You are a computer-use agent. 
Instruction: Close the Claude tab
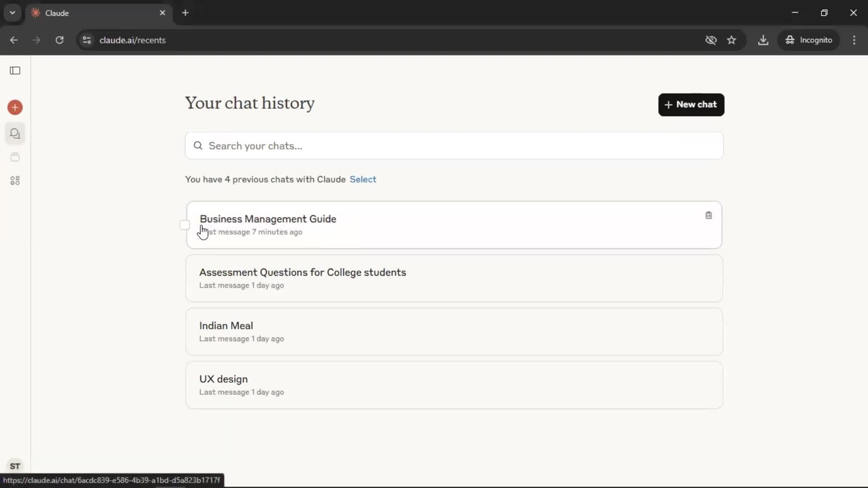point(162,13)
